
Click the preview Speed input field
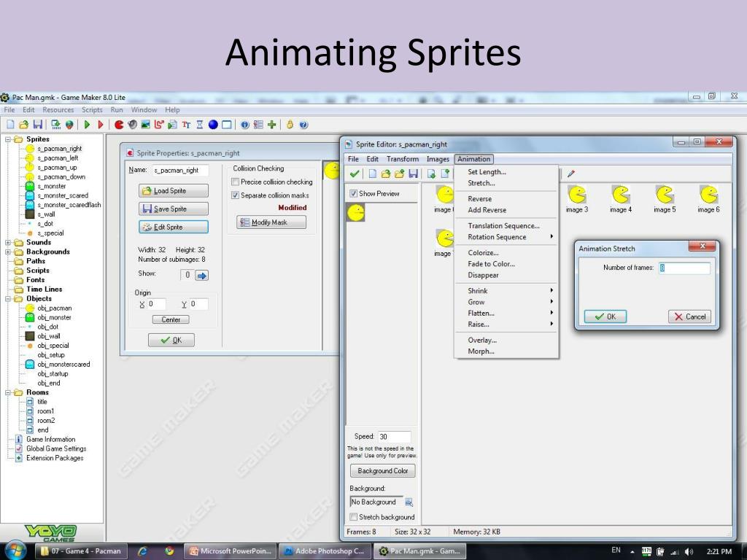tap(394, 437)
